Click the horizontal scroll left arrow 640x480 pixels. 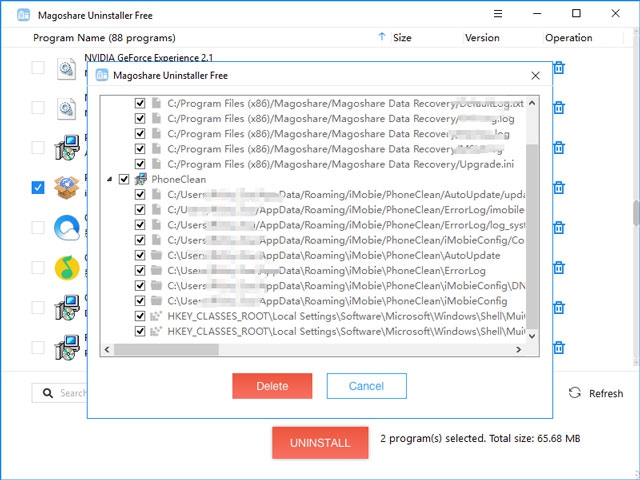107,349
